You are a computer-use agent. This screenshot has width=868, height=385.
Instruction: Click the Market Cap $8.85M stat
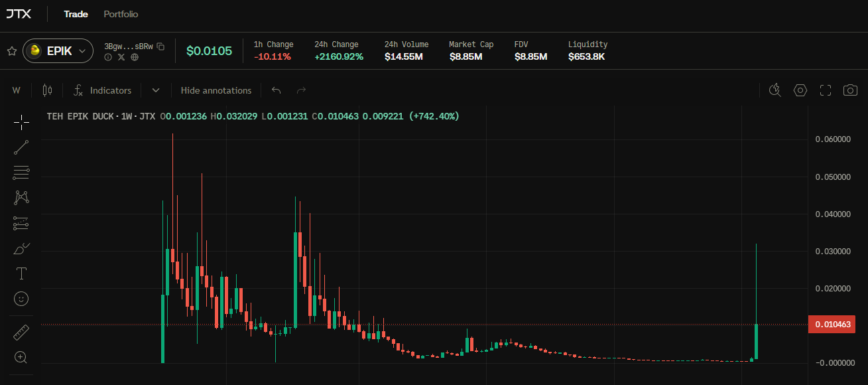[x=471, y=50]
